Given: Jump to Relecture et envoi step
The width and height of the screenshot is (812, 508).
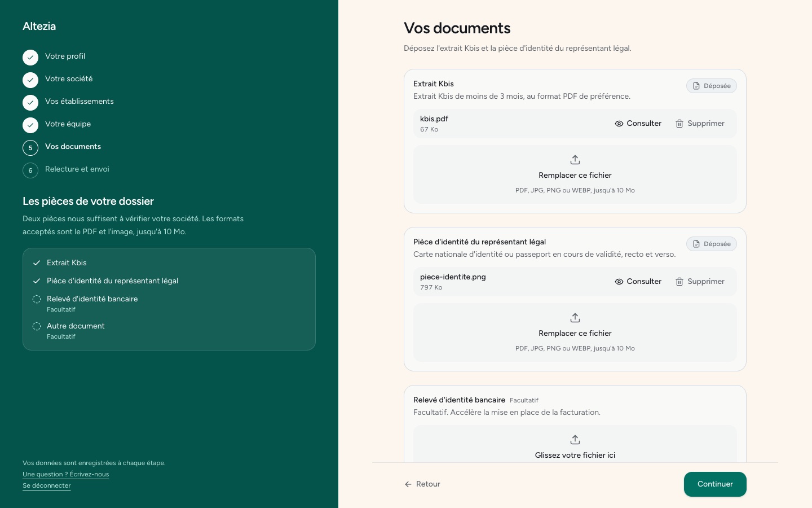Looking at the screenshot, I should (x=77, y=169).
